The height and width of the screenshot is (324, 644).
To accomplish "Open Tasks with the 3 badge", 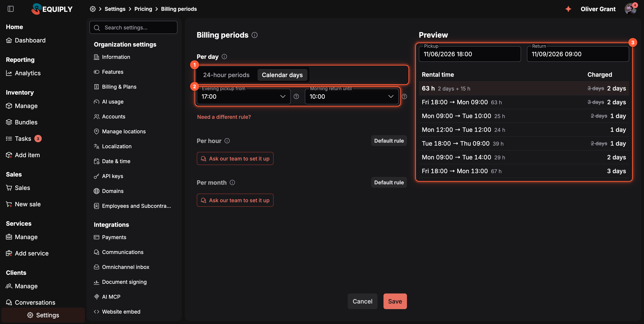I will (x=24, y=139).
